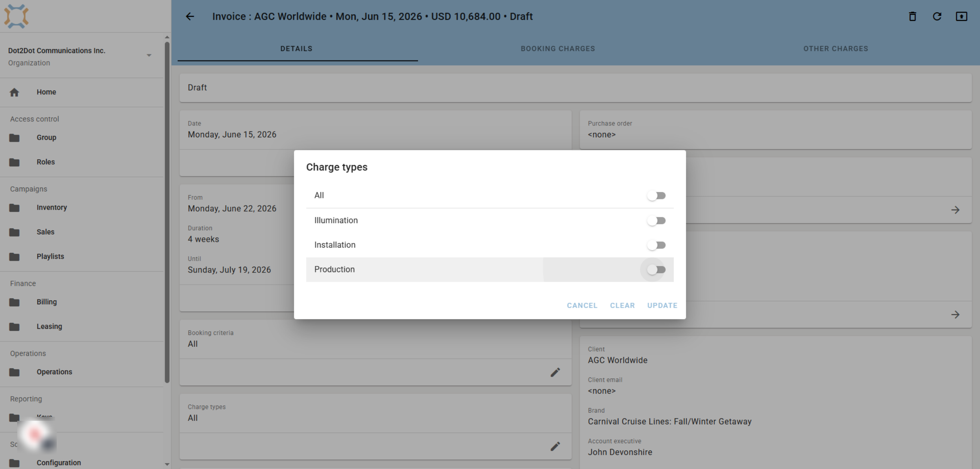Turn on the Production charge type switch

point(656,270)
